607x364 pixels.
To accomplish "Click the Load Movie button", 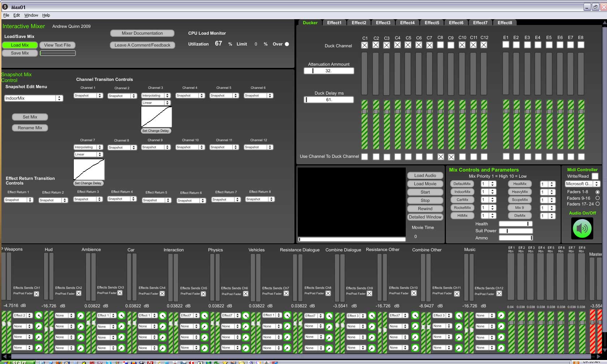I will click(425, 184).
